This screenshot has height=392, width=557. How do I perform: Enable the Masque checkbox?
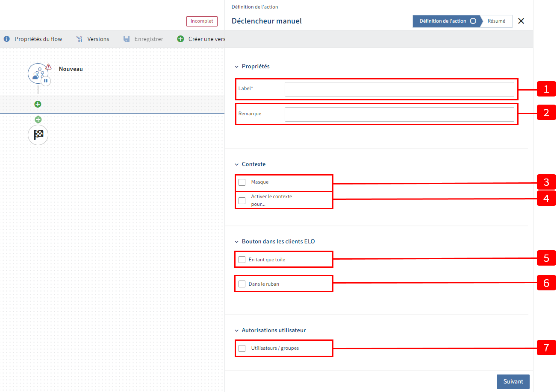(242, 182)
